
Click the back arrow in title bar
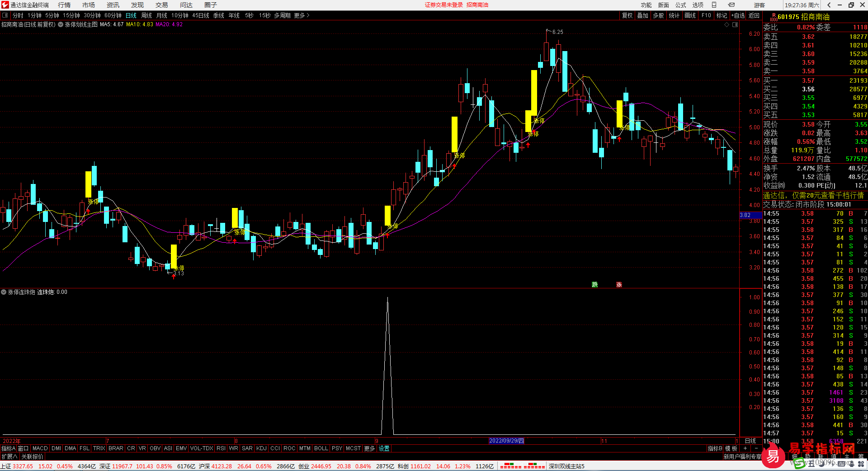pos(829,5)
